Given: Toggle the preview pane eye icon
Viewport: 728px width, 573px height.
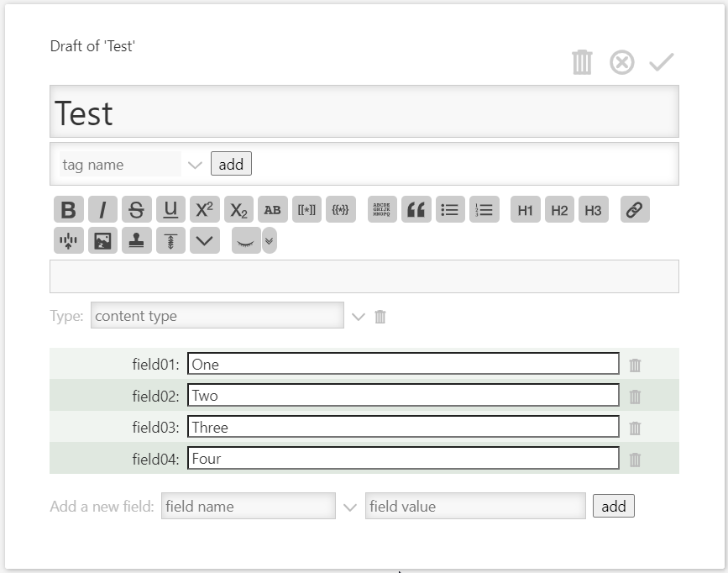Looking at the screenshot, I should coord(246,241).
